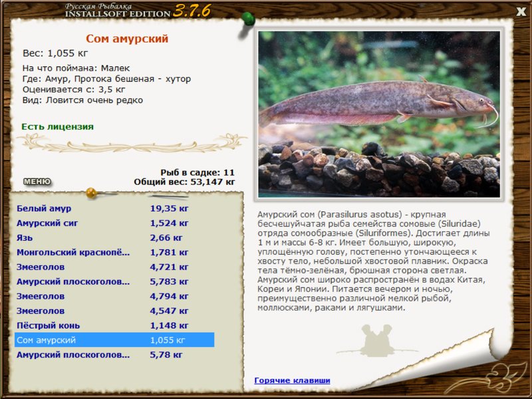Screen dimensions: 532x399
Task: Select Белый амур in fish list
Action: click(x=114, y=208)
